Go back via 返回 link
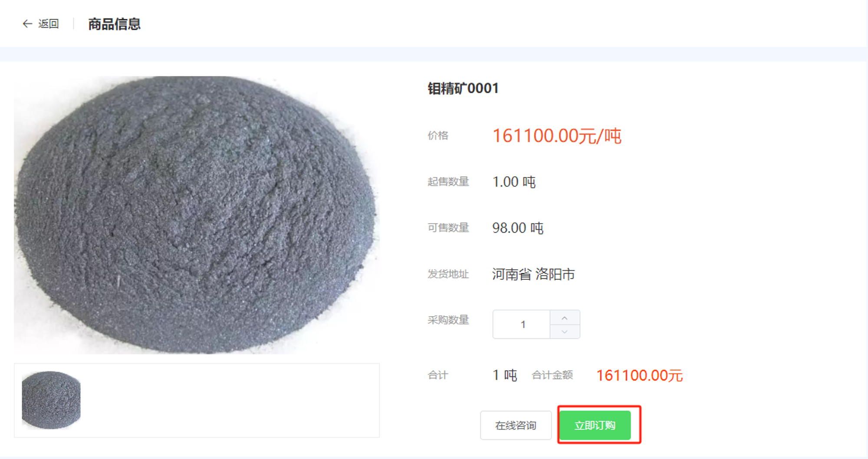The height and width of the screenshot is (459, 868). [x=48, y=24]
